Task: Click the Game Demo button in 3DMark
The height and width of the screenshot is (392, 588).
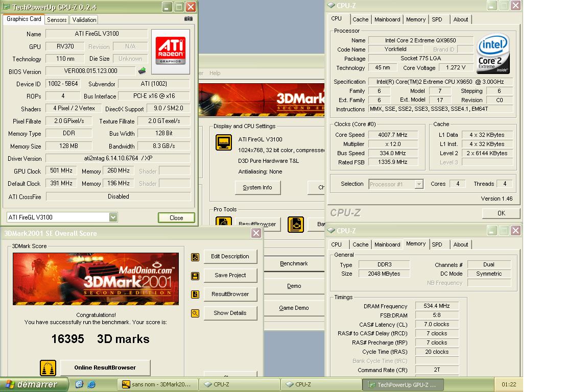Action: pyautogui.click(x=294, y=308)
